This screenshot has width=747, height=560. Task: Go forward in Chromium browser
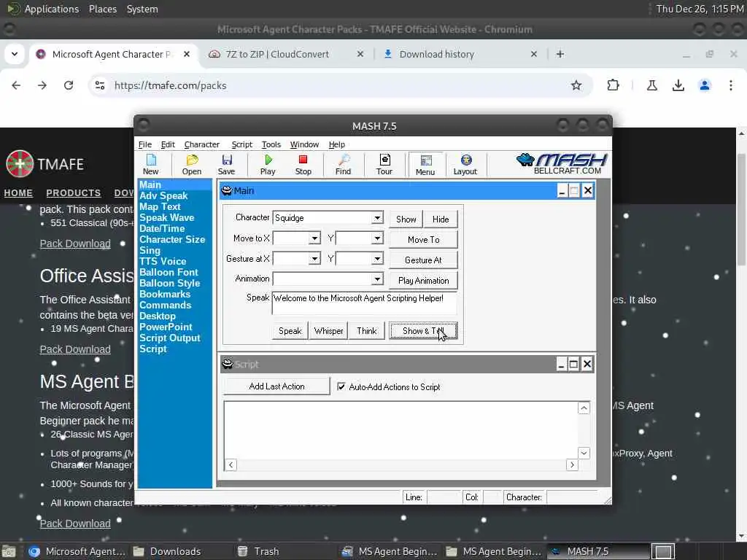[42, 85]
